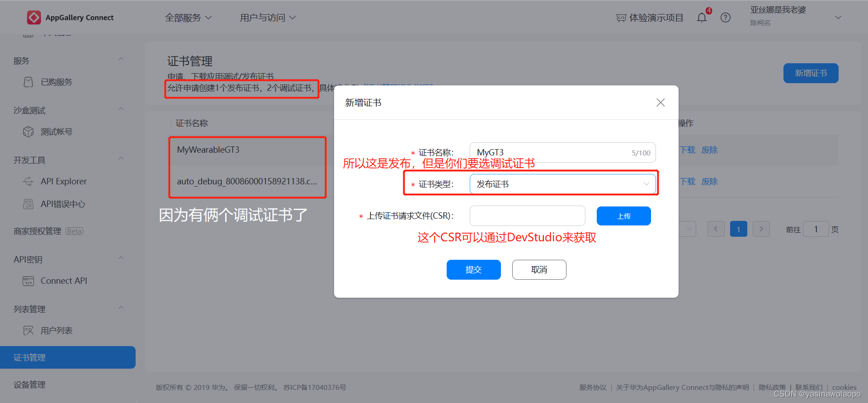The height and width of the screenshot is (403, 868).
Task: Click 下载 for auto_debug certificate
Action: click(x=688, y=182)
